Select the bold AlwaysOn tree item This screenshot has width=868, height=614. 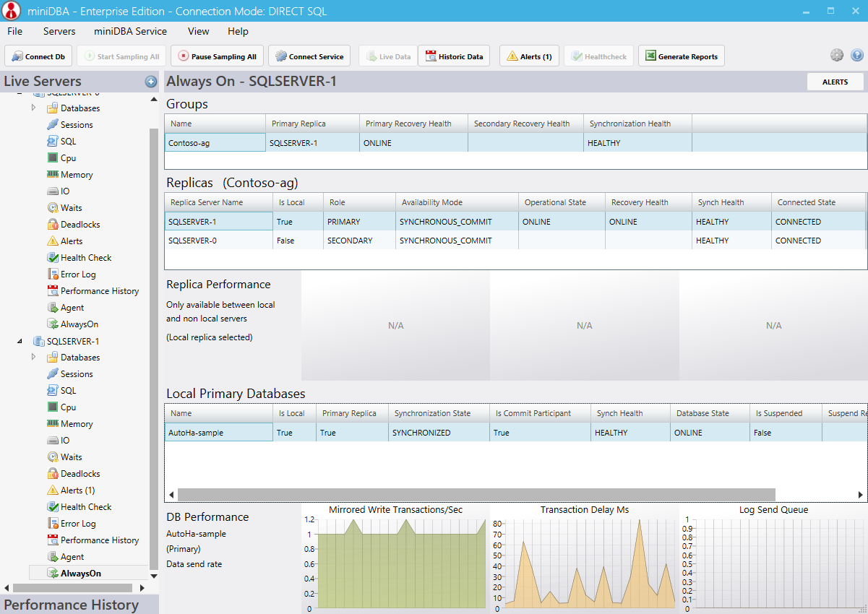click(x=74, y=574)
